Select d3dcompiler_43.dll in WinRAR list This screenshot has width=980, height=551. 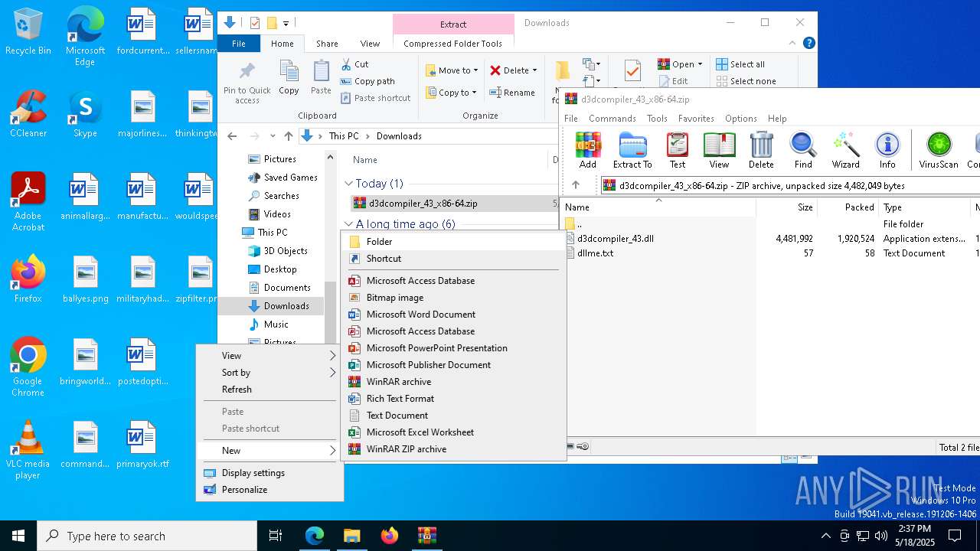[616, 239]
